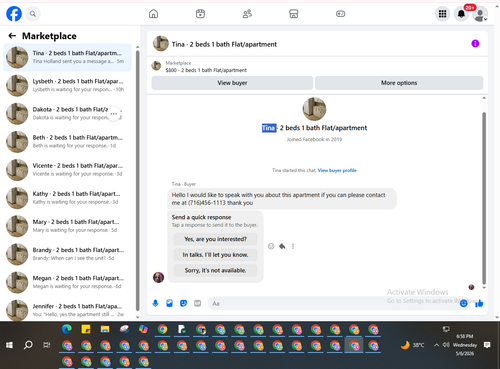The image size is (500, 369).
Task: Click '$800 - 2 beds 1 bath Flat/apartment' text
Action: tap(206, 70)
